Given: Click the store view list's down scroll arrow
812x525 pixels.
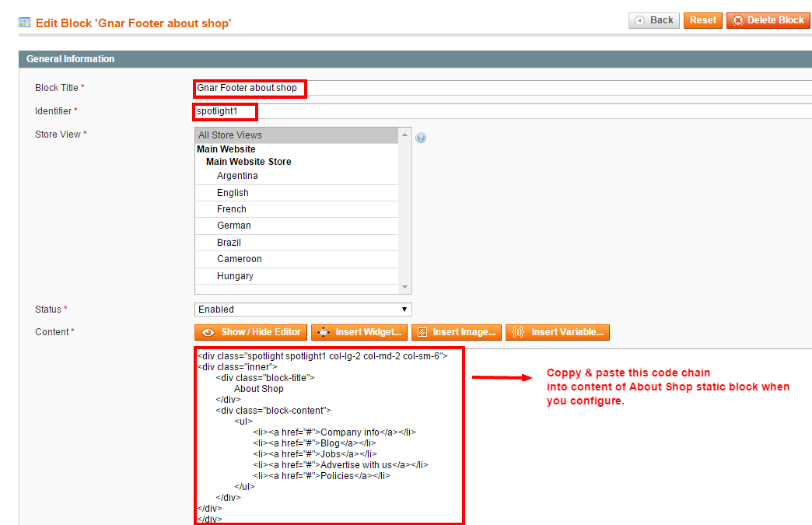Looking at the screenshot, I should tap(405, 287).
